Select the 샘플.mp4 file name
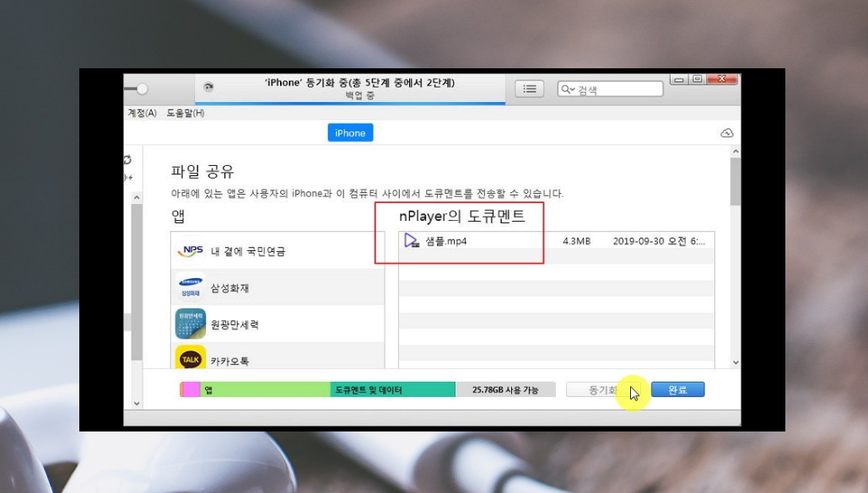Screen dimensions: 868x493 (x=446, y=241)
